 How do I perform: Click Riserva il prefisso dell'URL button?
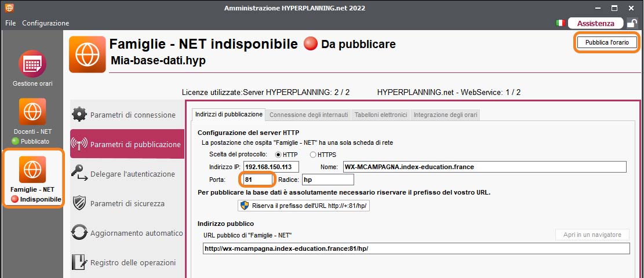tap(304, 206)
